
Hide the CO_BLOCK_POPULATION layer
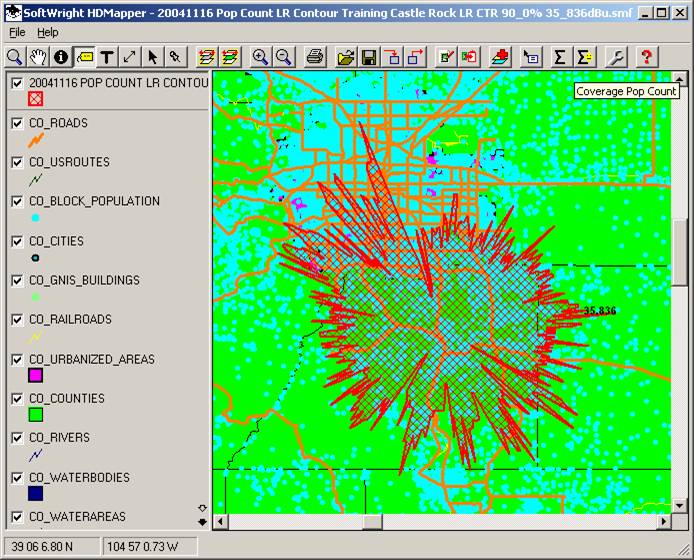17,201
